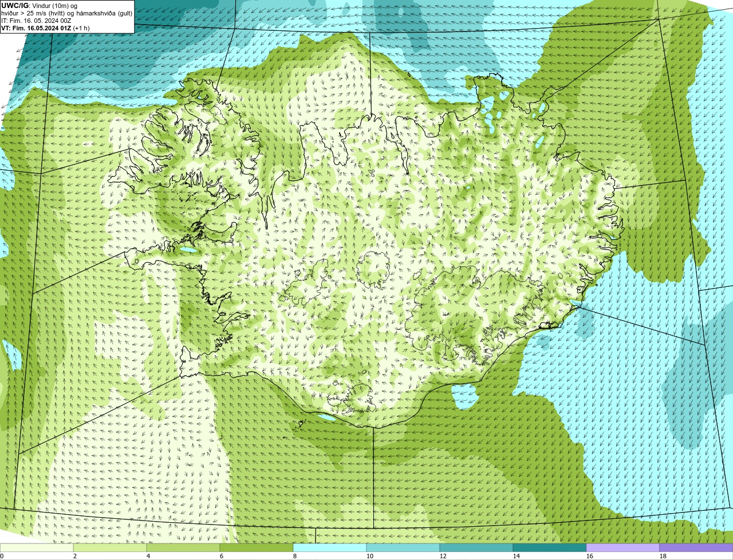Click the "14" label on the wind scale

(517, 556)
